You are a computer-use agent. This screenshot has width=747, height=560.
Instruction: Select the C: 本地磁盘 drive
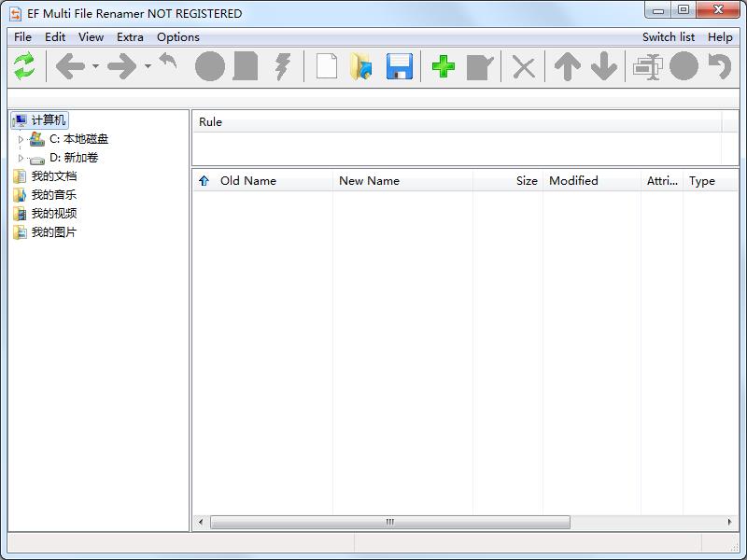pos(78,139)
